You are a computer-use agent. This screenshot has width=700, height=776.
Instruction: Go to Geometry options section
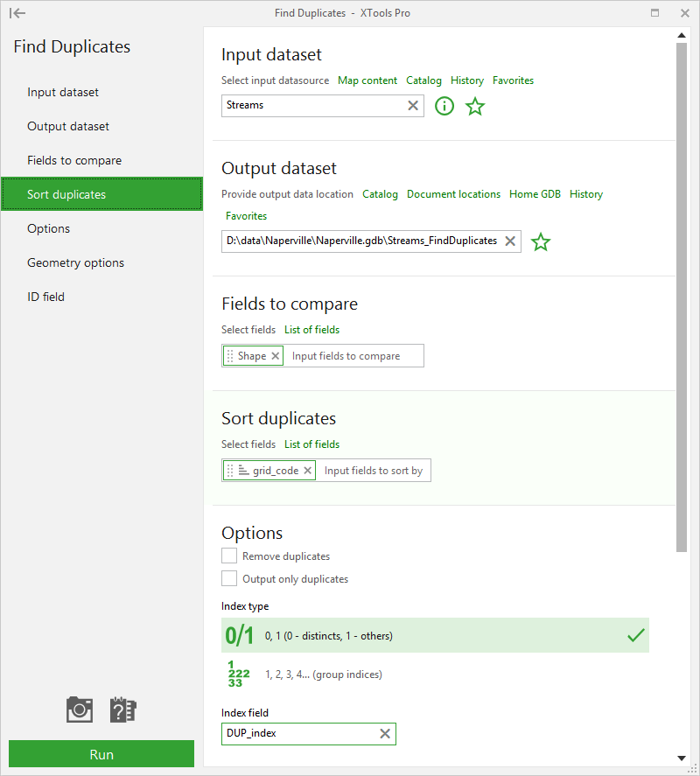click(76, 262)
